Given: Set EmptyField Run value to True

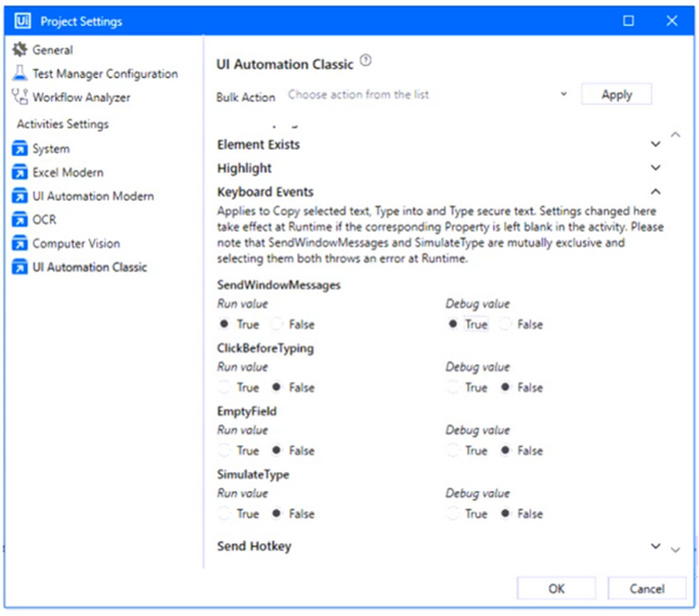Looking at the screenshot, I should click(225, 450).
